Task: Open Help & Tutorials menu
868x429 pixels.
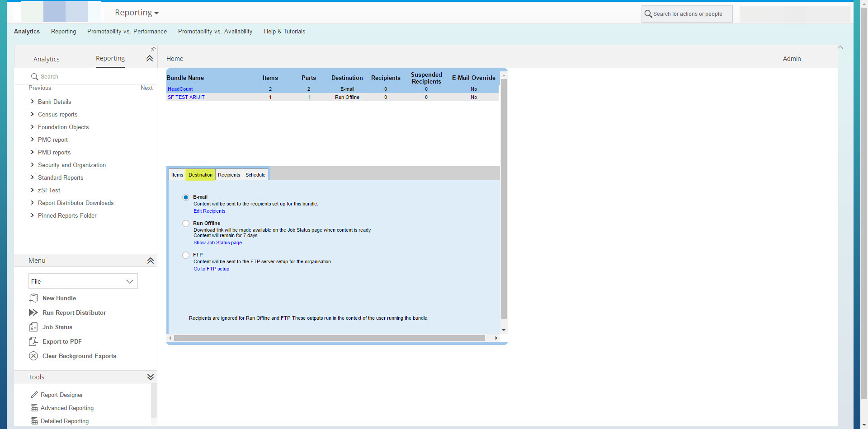Action: click(x=284, y=31)
